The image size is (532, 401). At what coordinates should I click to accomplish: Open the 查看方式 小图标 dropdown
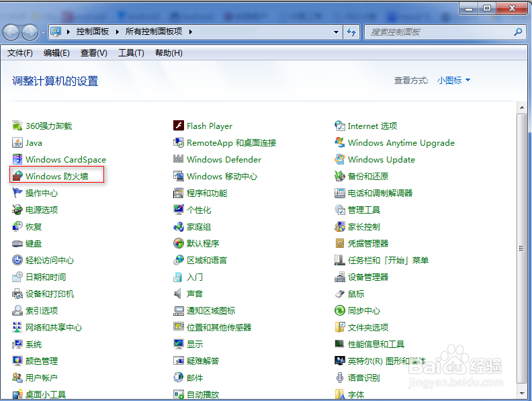click(454, 81)
